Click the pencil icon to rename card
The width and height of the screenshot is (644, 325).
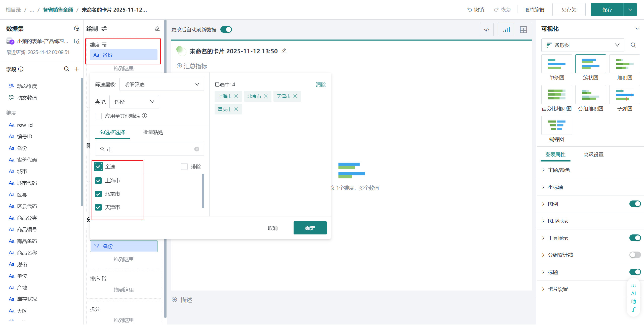click(284, 51)
